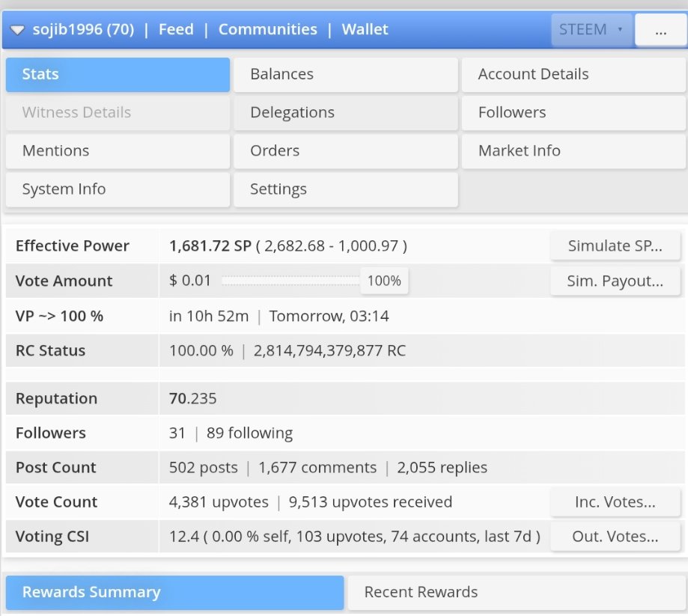Screen dimensions: 688x616
Task: Select the Rewards Summary tab
Action: (x=174, y=592)
